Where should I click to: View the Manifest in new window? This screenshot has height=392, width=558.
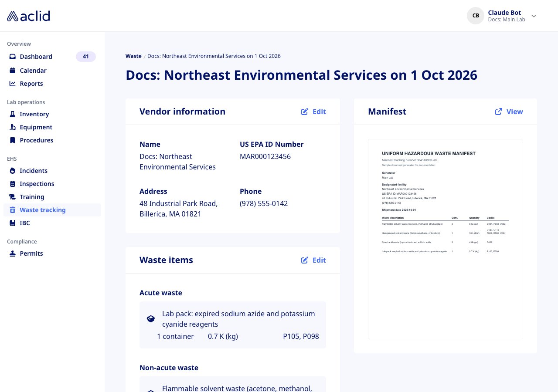[x=509, y=112]
